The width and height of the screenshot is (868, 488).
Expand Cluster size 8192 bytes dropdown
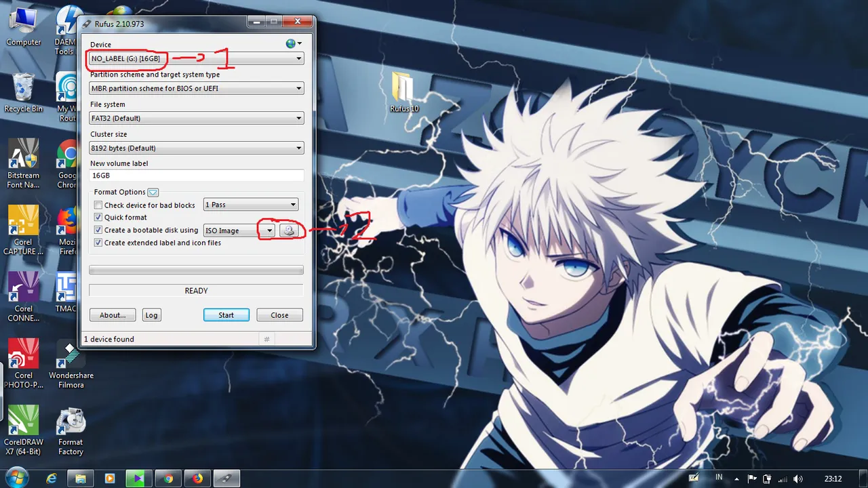point(197,148)
